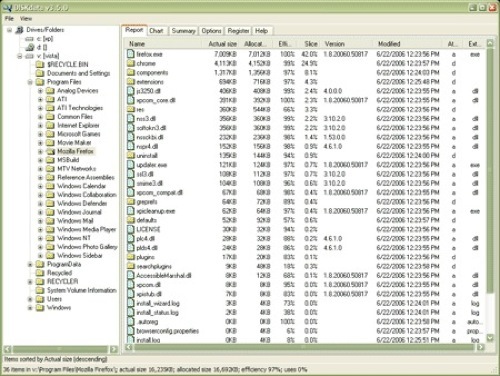Open the View menu
The height and width of the screenshot is (376, 500).
[26, 18]
